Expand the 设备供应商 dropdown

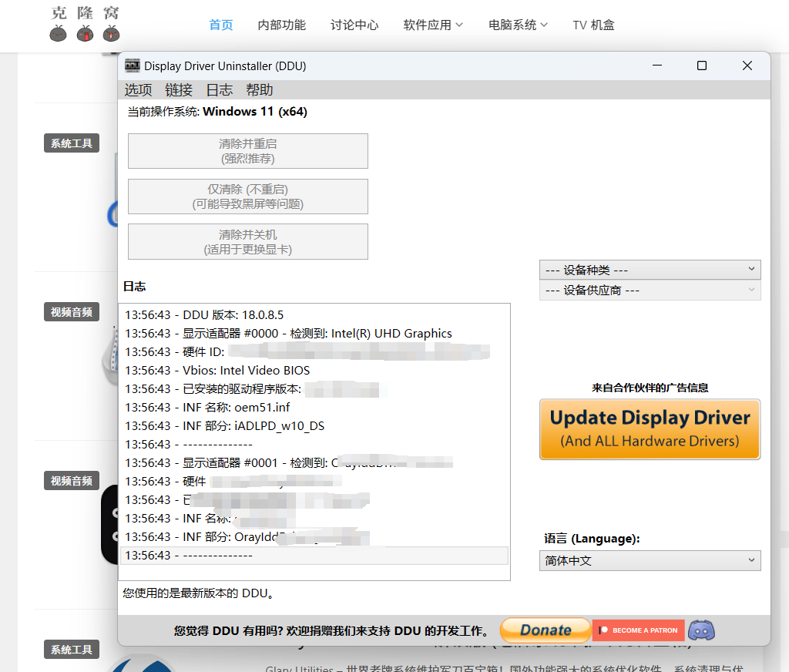coord(650,291)
